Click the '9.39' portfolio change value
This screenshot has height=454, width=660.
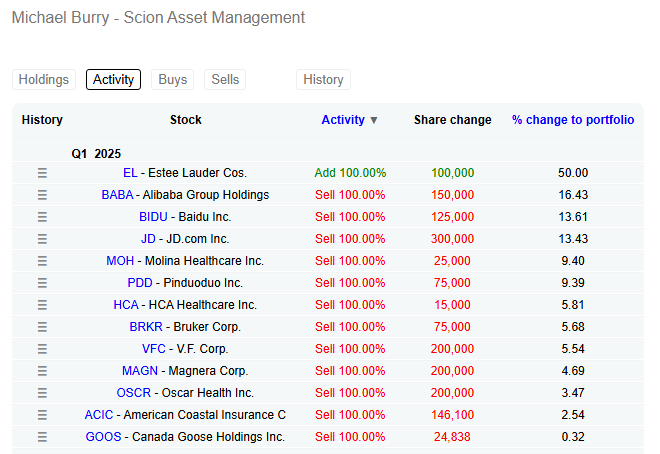click(x=573, y=283)
